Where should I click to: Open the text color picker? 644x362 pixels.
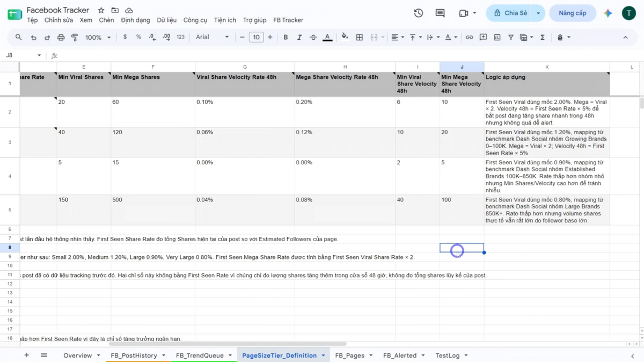pyautogui.click(x=327, y=37)
